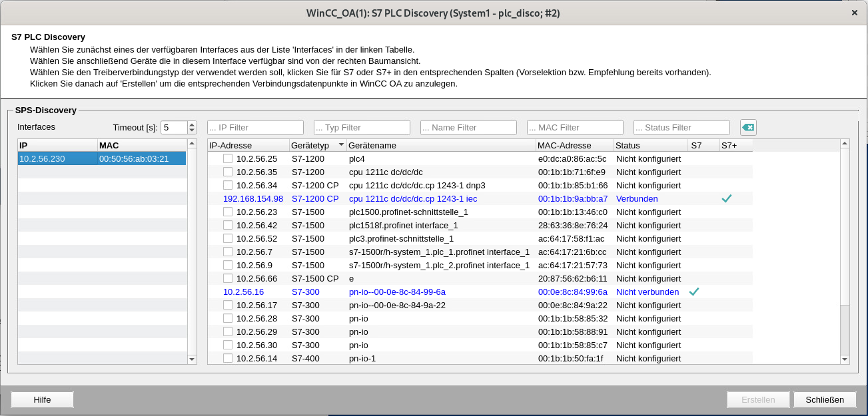Decrease timeout with the down stepper arrow

192,130
